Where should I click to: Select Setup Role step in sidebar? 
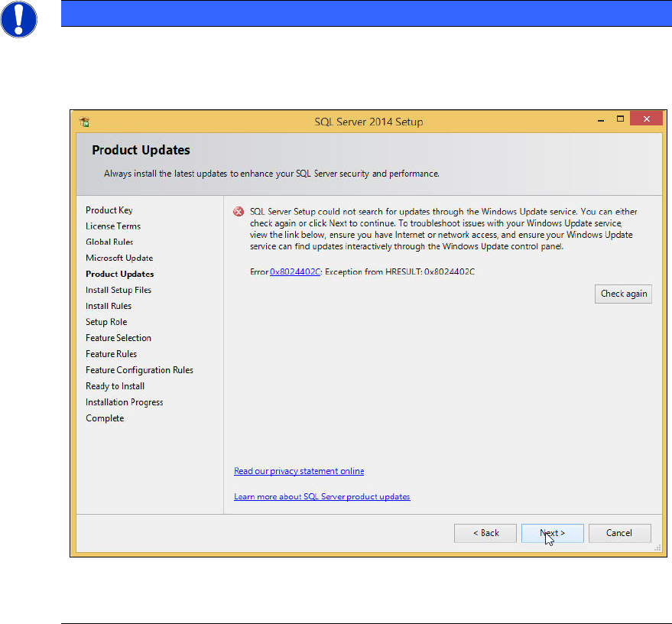click(x=106, y=322)
